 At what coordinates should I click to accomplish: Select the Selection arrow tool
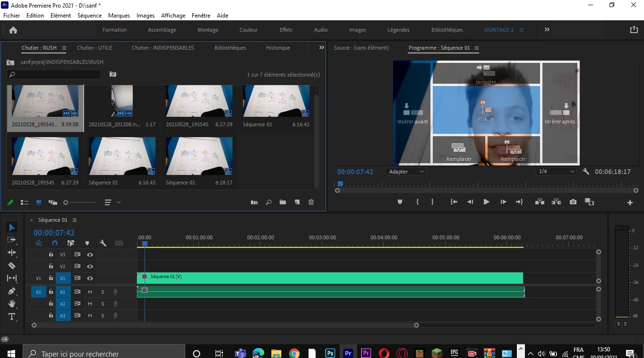(12, 227)
